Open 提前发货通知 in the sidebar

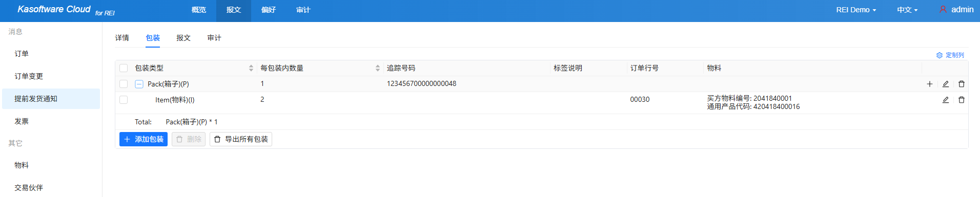tap(51, 99)
